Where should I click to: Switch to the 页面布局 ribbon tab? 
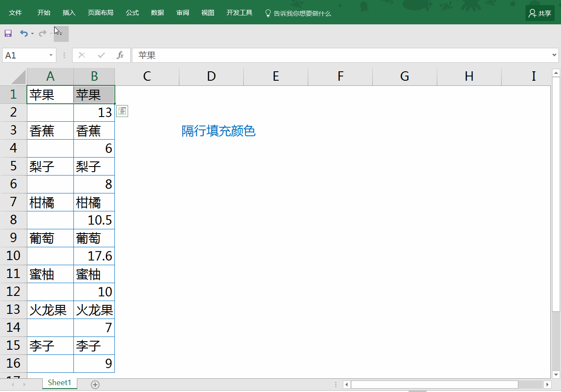coord(100,13)
